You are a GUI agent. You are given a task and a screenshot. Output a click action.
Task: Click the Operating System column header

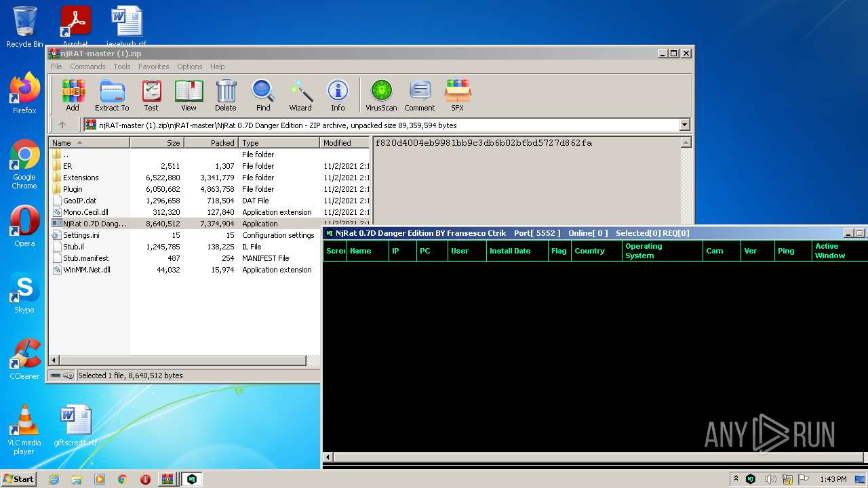(x=662, y=251)
